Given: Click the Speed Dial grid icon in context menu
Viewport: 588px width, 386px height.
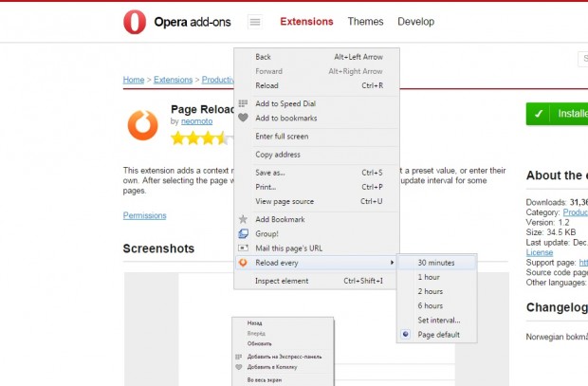Looking at the screenshot, I should (x=243, y=103).
